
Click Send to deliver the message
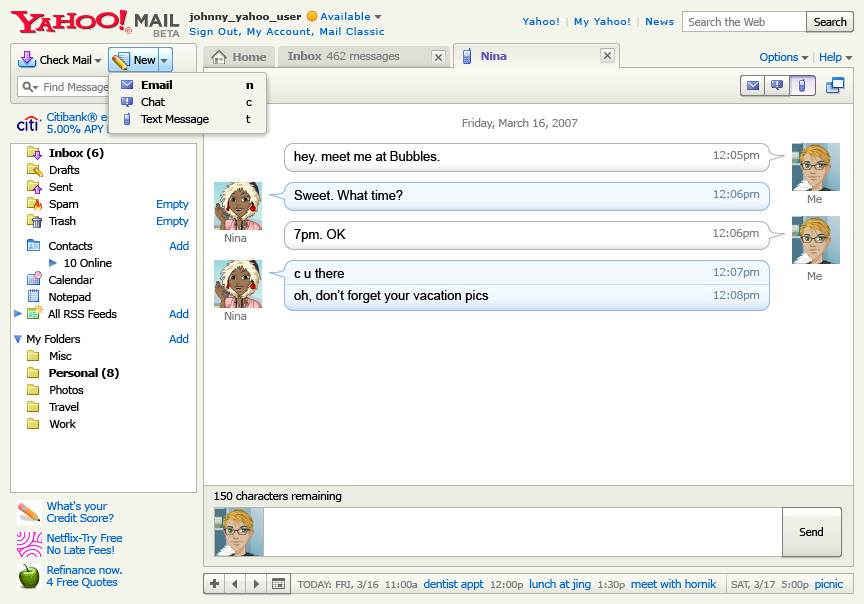(811, 532)
